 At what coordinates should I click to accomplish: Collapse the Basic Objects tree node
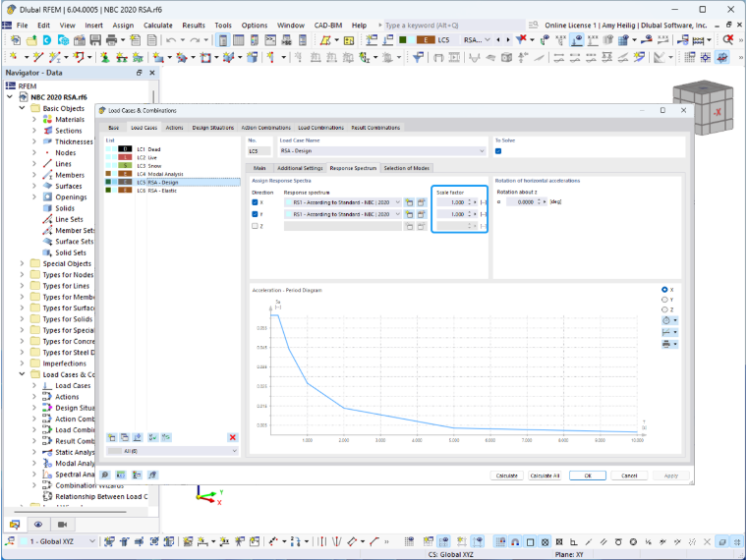pyautogui.click(x=22, y=109)
